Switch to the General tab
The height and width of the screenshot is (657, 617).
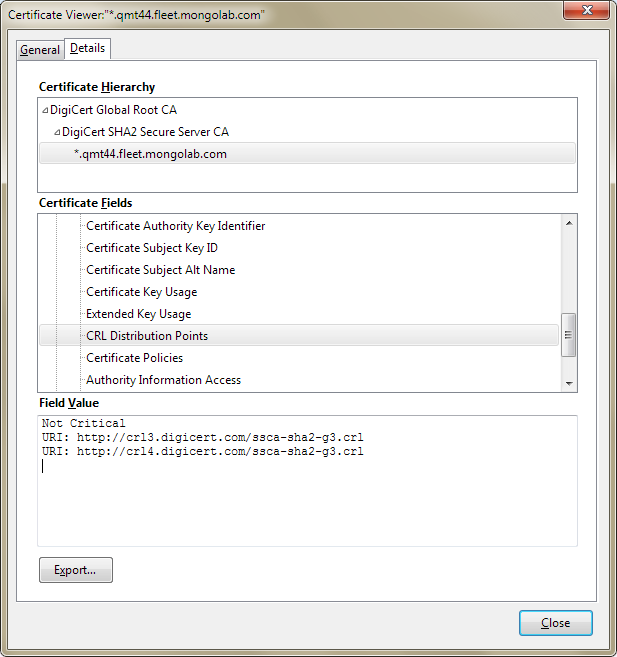click(x=40, y=50)
